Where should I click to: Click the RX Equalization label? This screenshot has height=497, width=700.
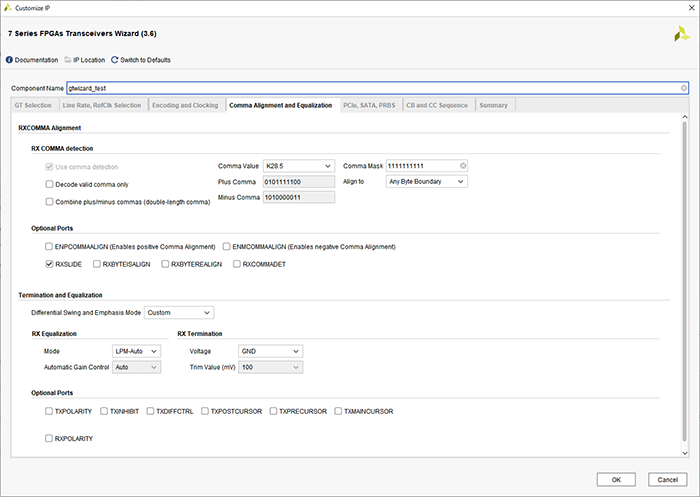point(54,334)
